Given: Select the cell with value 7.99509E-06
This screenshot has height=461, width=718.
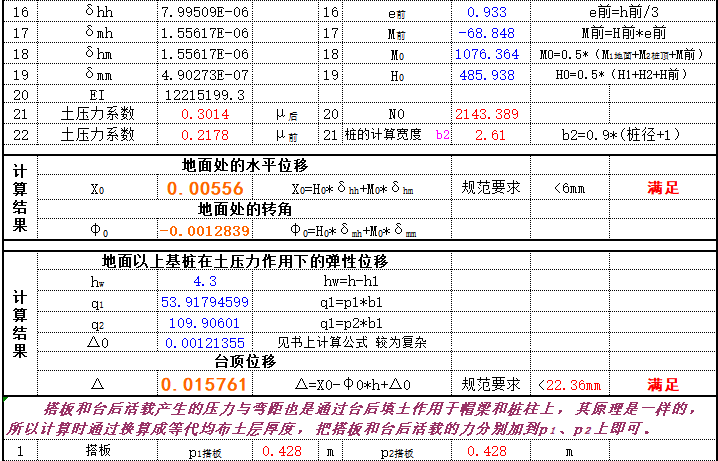Looking at the screenshot, I should (x=205, y=12).
